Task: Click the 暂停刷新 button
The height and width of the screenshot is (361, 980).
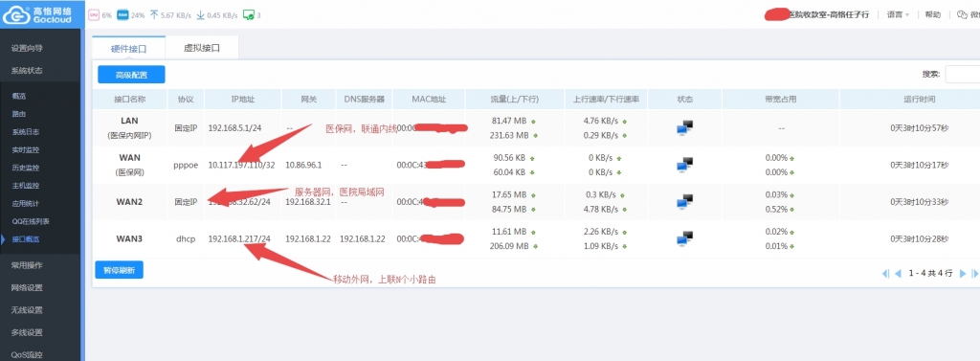Action: 120,270
